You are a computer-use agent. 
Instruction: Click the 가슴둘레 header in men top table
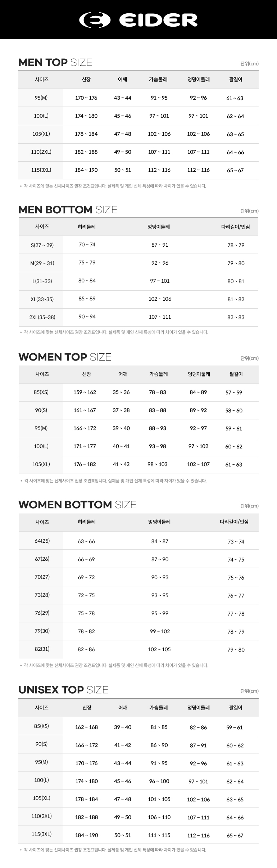click(x=159, y=80)
